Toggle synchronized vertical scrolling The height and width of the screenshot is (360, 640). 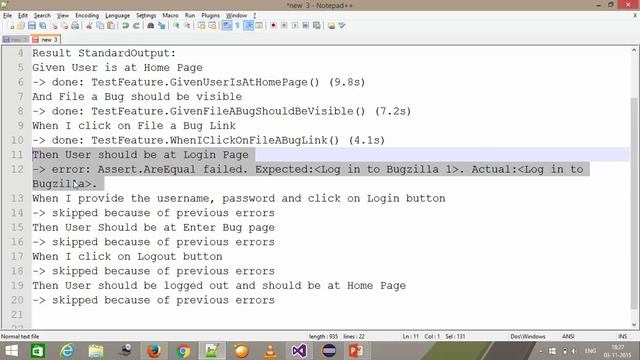coord(201,26)
